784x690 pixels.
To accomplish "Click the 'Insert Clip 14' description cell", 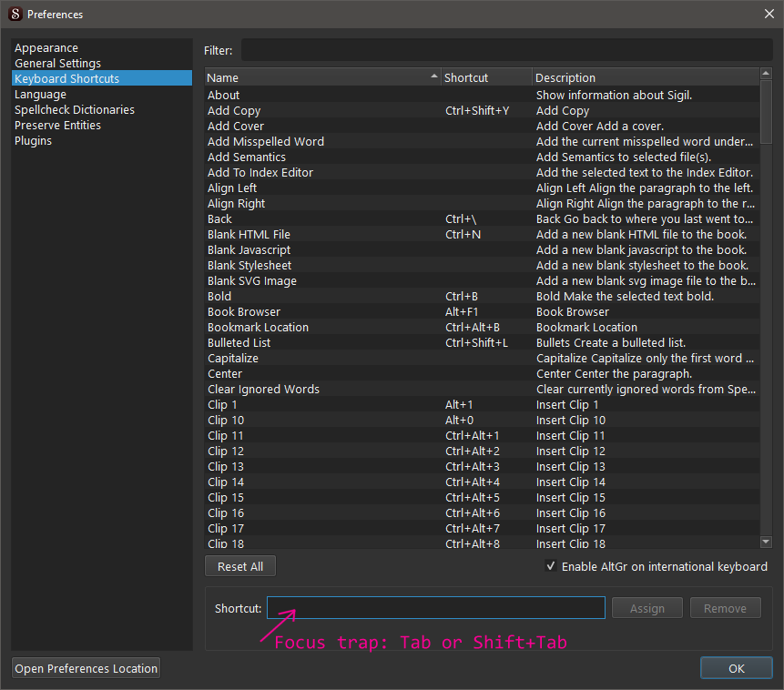I will click(x=646, y=482).
